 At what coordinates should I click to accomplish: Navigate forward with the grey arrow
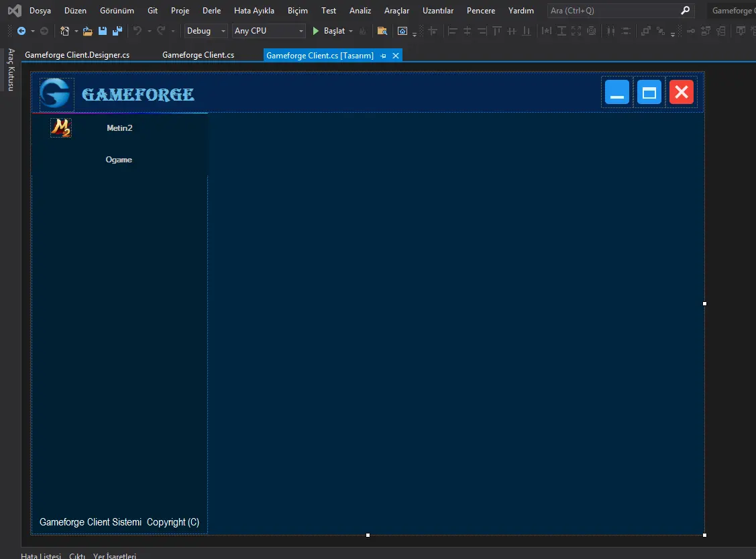[44, 31]
